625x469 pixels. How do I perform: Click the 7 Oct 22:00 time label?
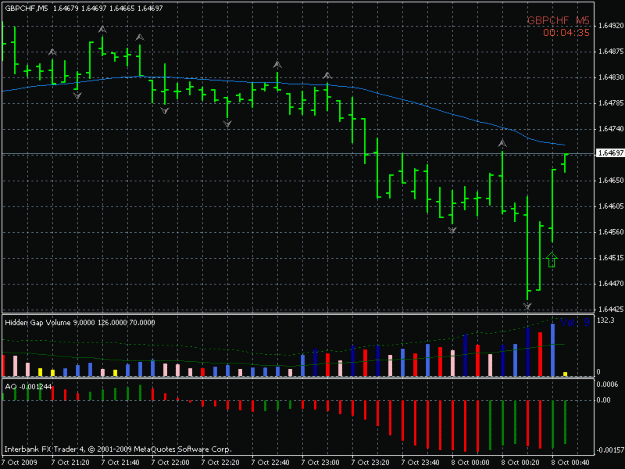pos(170,463)
